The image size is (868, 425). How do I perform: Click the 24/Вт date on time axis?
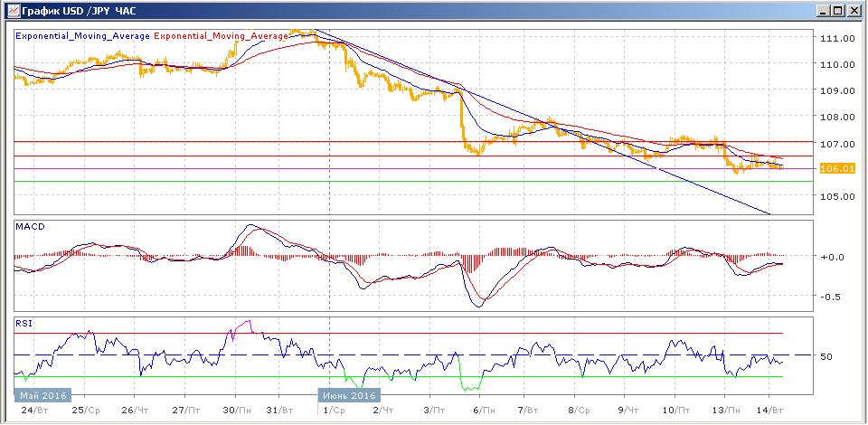click(x=33, y=410)
